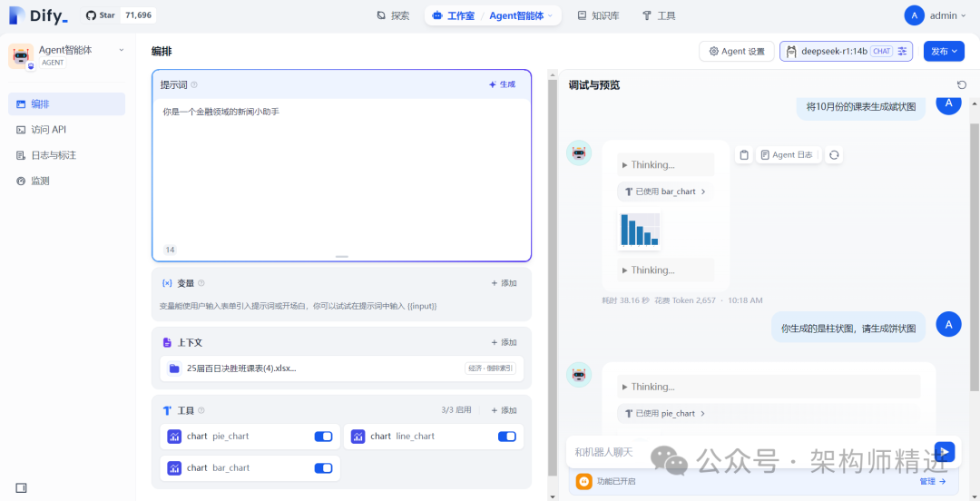Click the user avatar beside 请生成饼状图 message
The width and height of the screenshot is (980, 501).
[949, 324]
